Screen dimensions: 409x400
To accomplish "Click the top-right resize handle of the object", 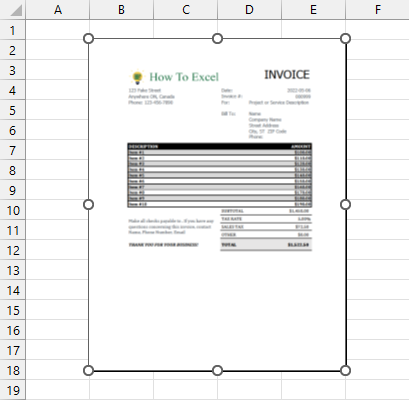I will (x=346, y=39).
